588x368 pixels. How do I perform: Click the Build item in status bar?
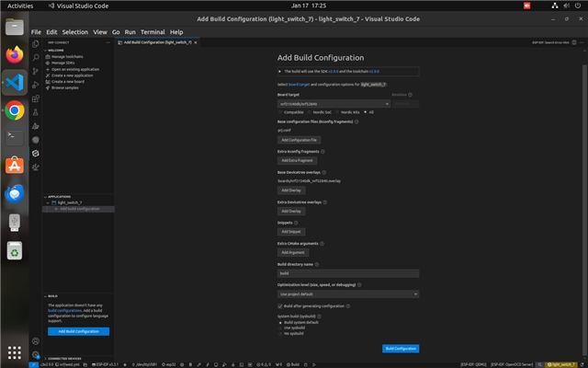[x=293, y=364]
